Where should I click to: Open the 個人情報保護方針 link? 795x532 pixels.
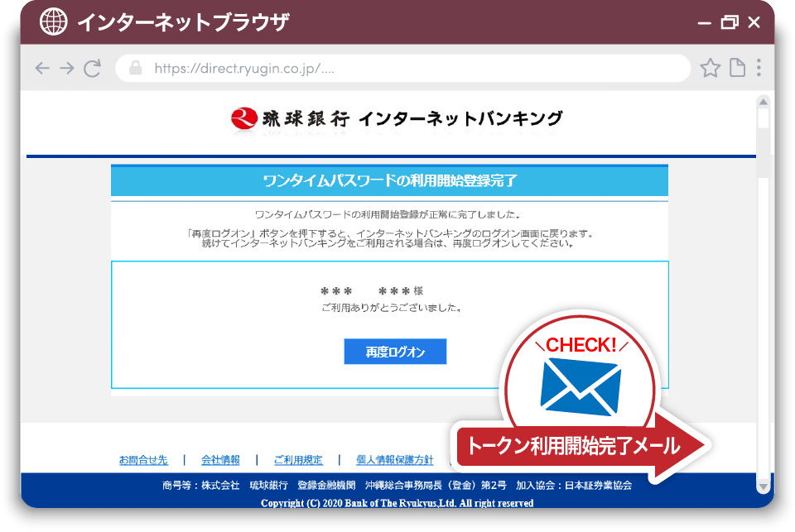tap(394, 460)
